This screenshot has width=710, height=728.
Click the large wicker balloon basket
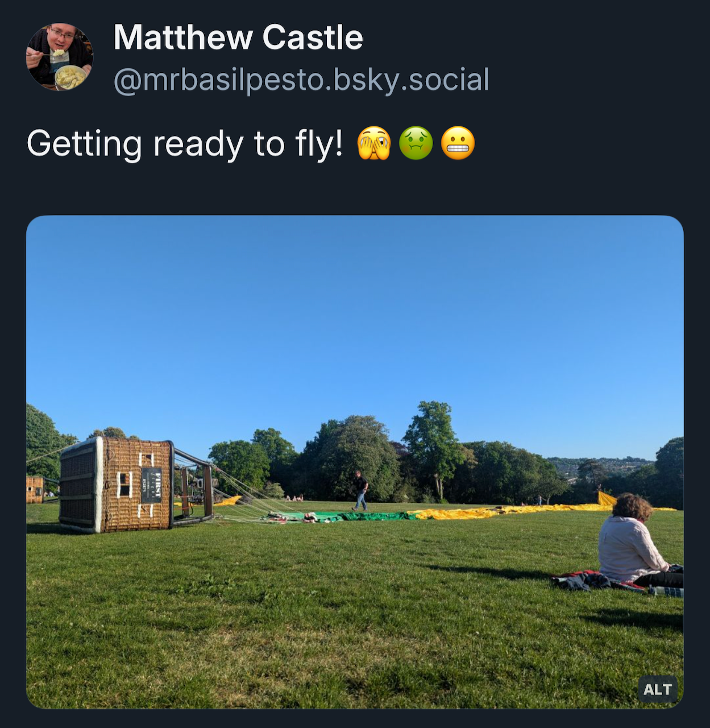point(116,485)
